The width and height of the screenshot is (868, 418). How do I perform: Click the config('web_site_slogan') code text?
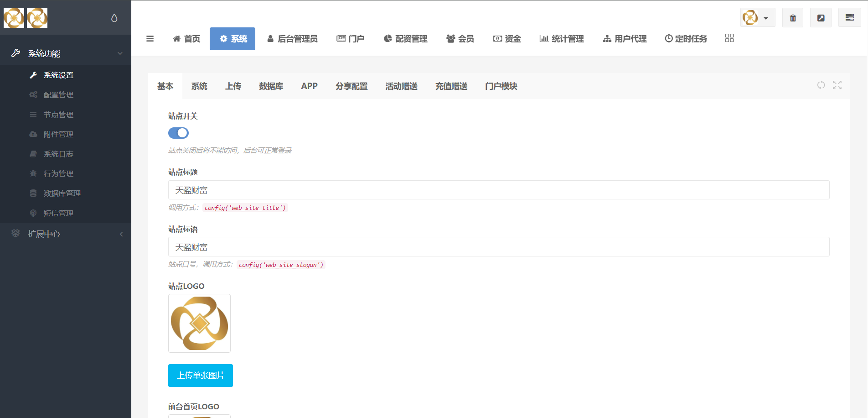click(281, 265)
